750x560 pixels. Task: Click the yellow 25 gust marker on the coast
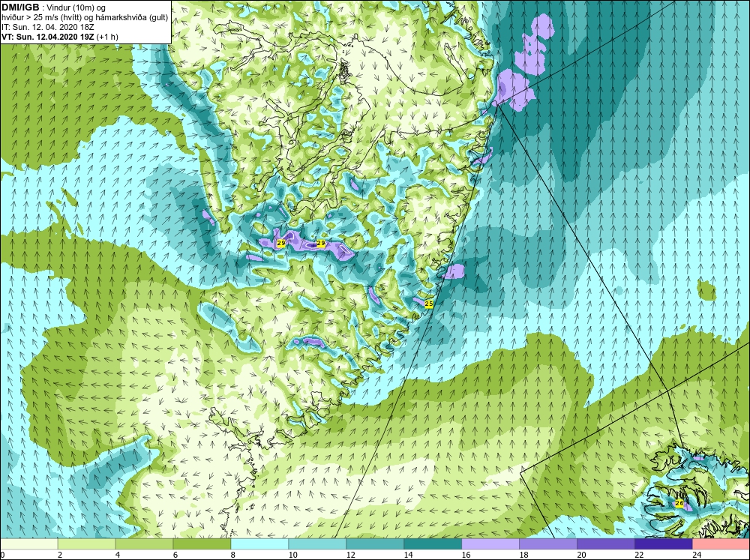tap(428, 304)
